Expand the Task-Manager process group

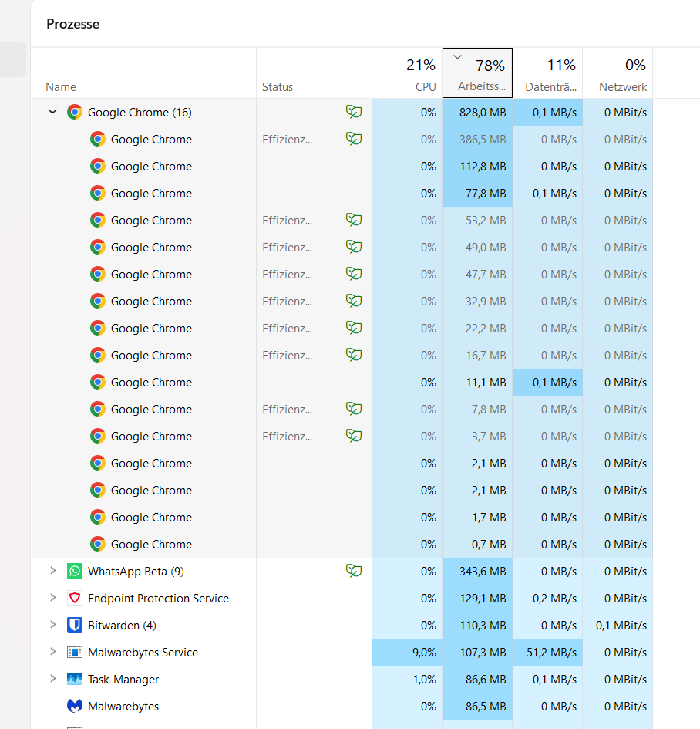(52, 679)
